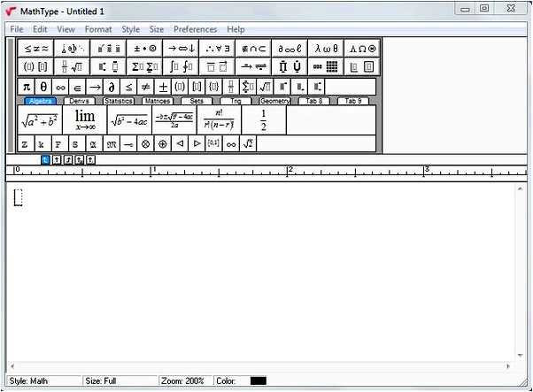Insert the pi symbol from small bar

pyautogui.click(x=27, y=87)
